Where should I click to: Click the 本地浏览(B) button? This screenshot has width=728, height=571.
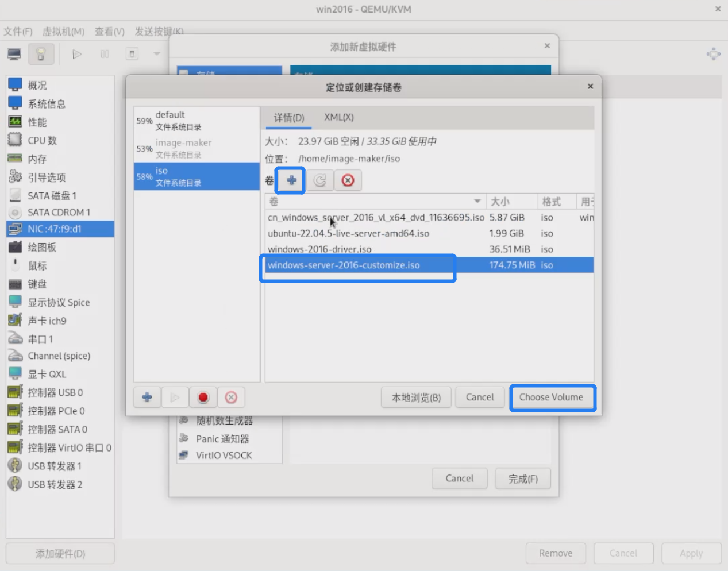pyautogui.click(x=416, y=398)
